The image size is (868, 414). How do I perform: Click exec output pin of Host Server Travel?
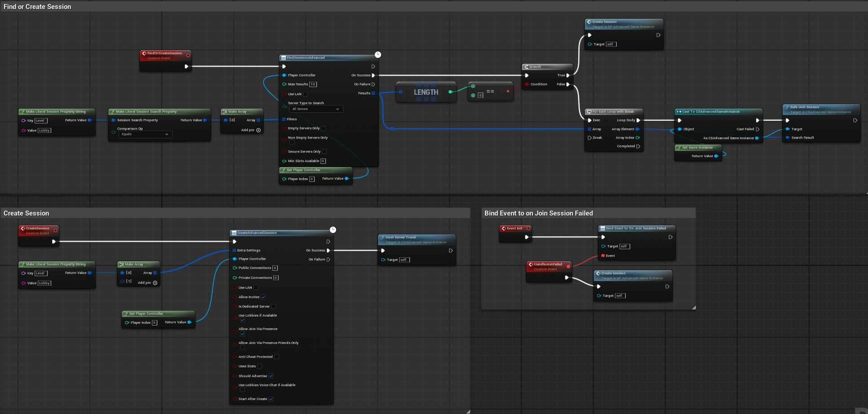(450, 251)
